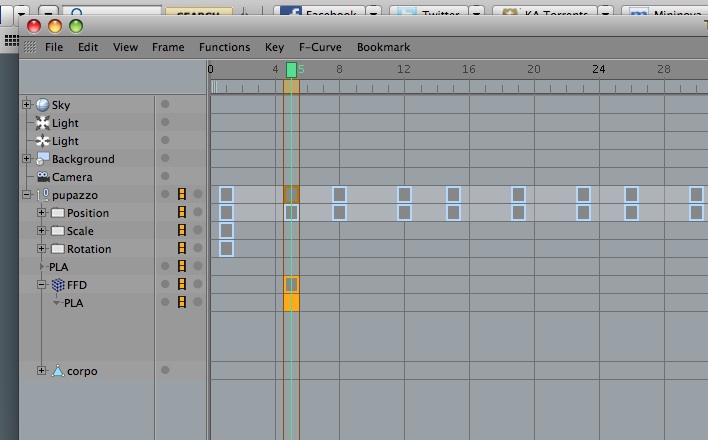Image resolution: width=708 pixels, height=440 pixels.
Task: Toggle the Camera row state dot
Action: (x=165, y=176)
